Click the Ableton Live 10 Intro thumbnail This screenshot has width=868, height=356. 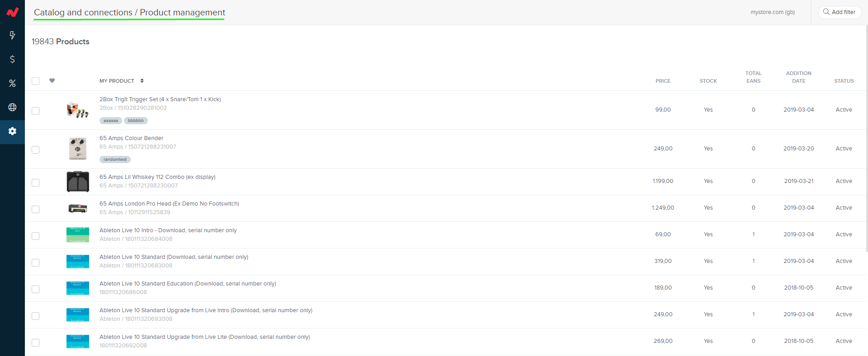tap(78, 235)
